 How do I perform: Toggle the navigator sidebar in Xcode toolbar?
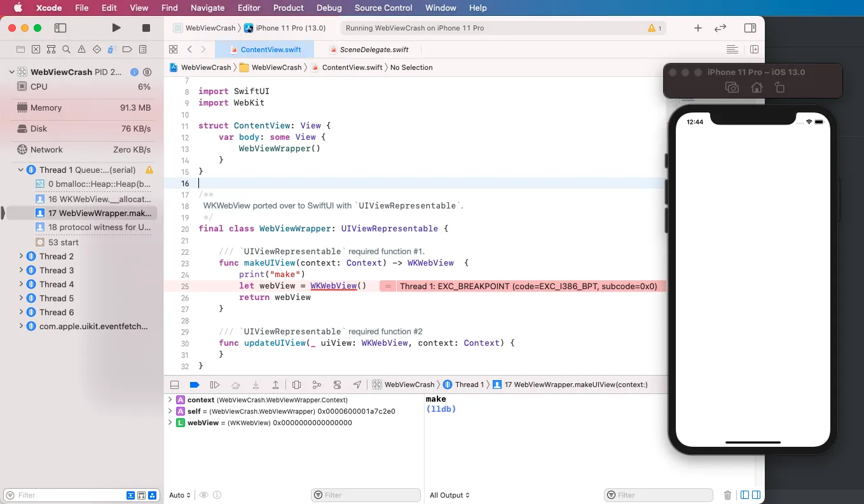60,28
